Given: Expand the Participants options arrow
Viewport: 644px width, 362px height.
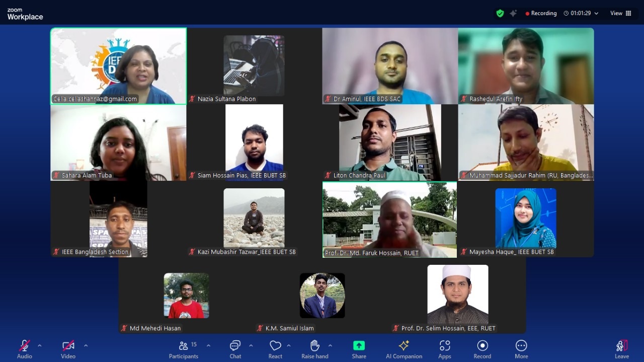Looking at the screenshot, I should coord(208,345).
